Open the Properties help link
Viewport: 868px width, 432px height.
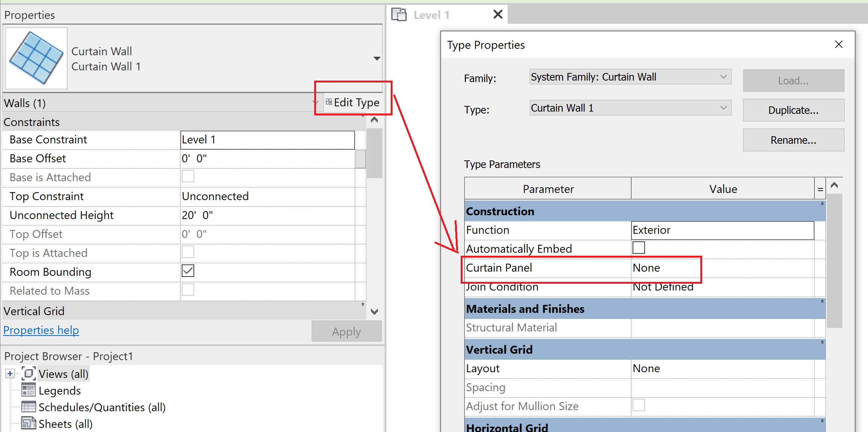point(41,330)
